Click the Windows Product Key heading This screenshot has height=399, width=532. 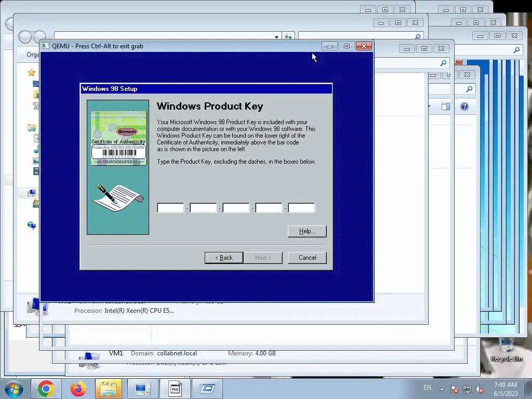point(210,106)
